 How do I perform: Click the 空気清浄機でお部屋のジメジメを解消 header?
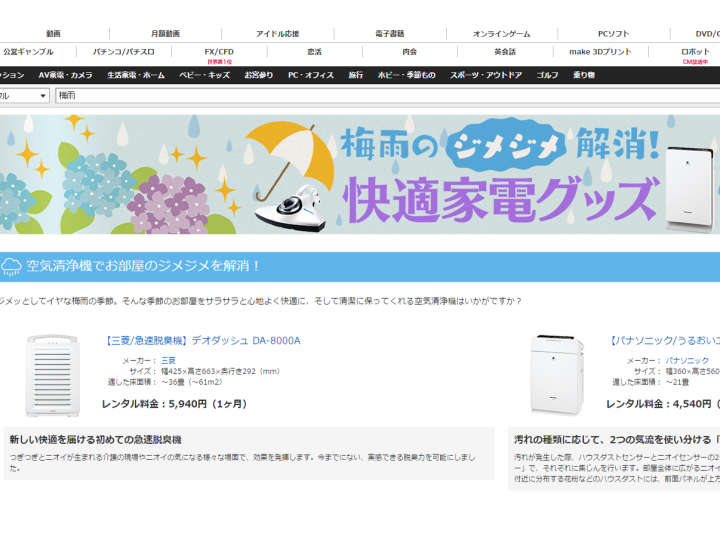(x=143, y=266)
